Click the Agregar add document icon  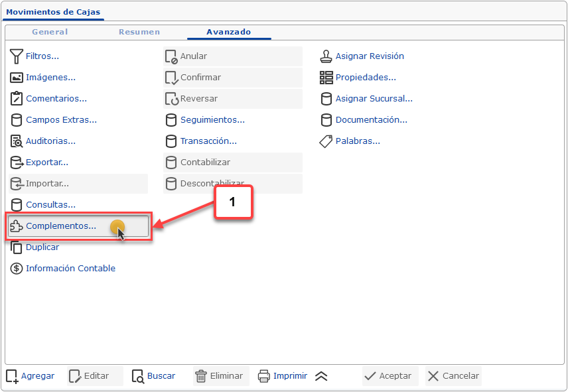[x=12, y=377]
